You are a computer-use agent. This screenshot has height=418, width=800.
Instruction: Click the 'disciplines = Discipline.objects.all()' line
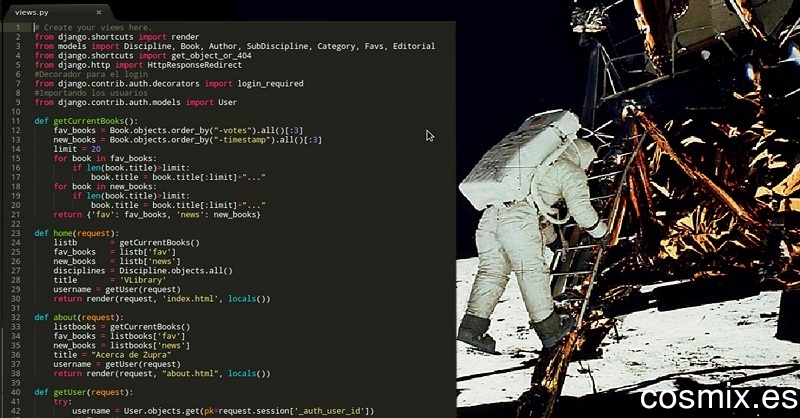(x=143, y=271)
